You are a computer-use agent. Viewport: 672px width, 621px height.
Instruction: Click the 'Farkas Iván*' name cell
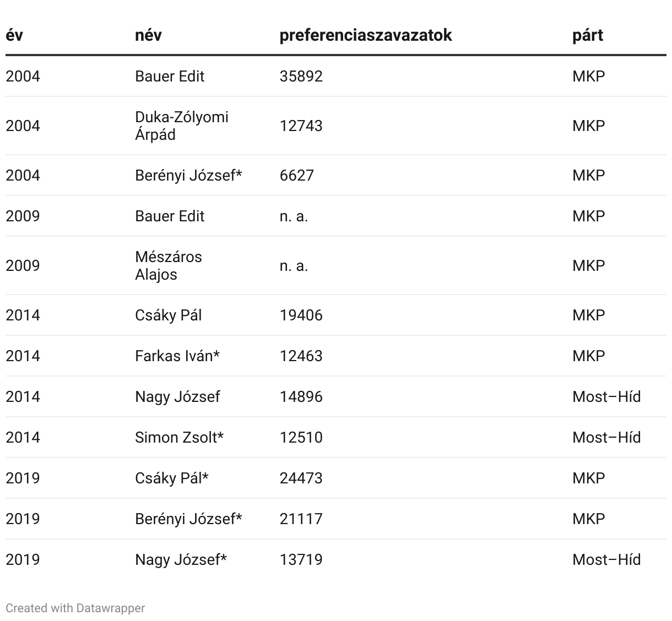[x=177, y=356]
